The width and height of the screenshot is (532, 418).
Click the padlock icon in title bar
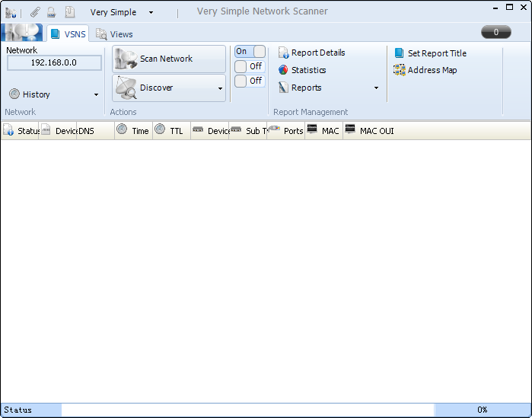tap(52, 12)
